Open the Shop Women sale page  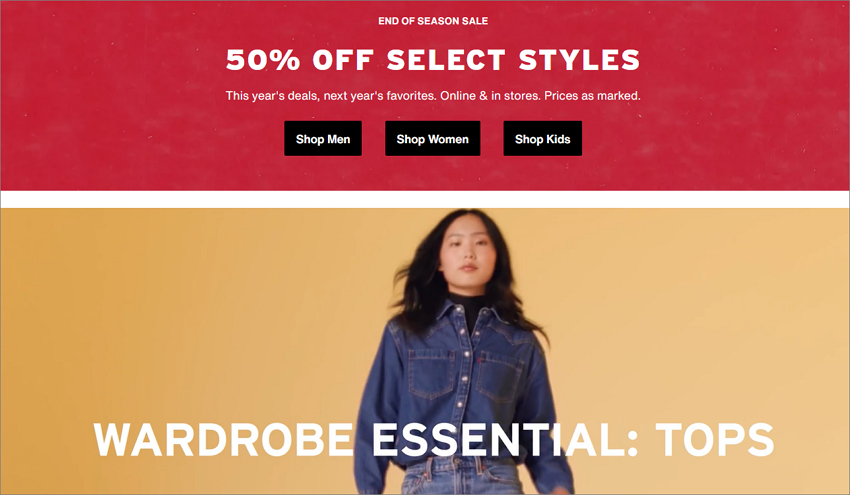433,138
